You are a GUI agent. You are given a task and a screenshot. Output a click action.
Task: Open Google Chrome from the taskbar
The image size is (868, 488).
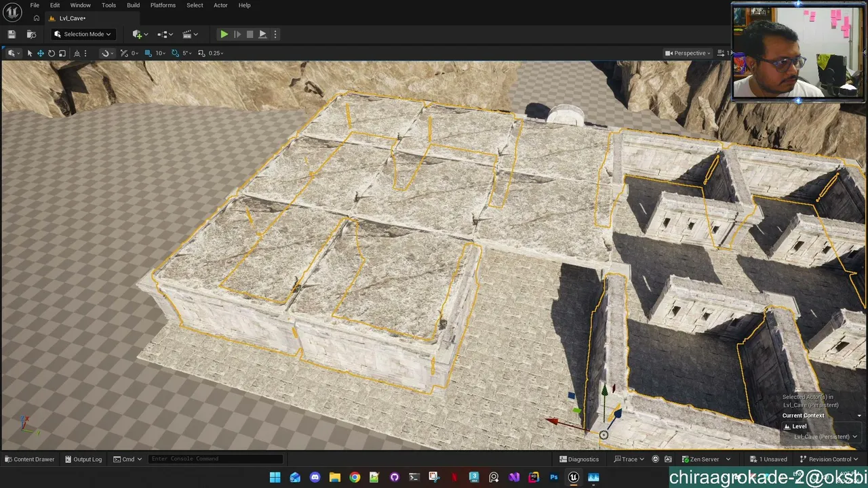355,478
